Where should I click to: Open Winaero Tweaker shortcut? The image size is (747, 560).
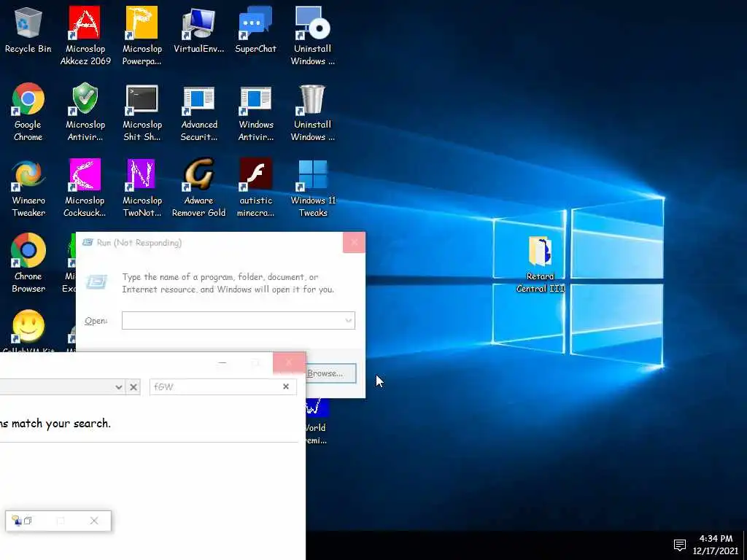pos(28,188)
